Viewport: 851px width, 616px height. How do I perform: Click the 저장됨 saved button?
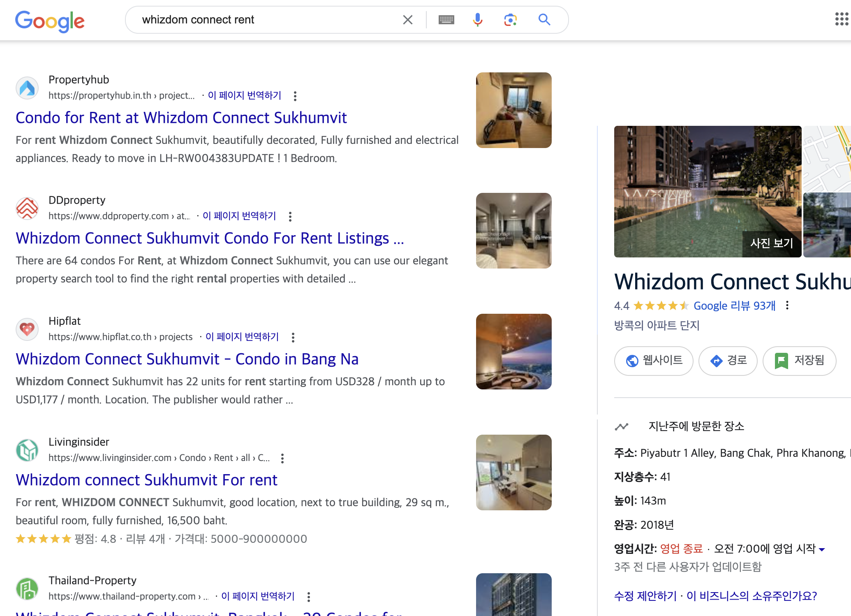[x=799, y=361]
